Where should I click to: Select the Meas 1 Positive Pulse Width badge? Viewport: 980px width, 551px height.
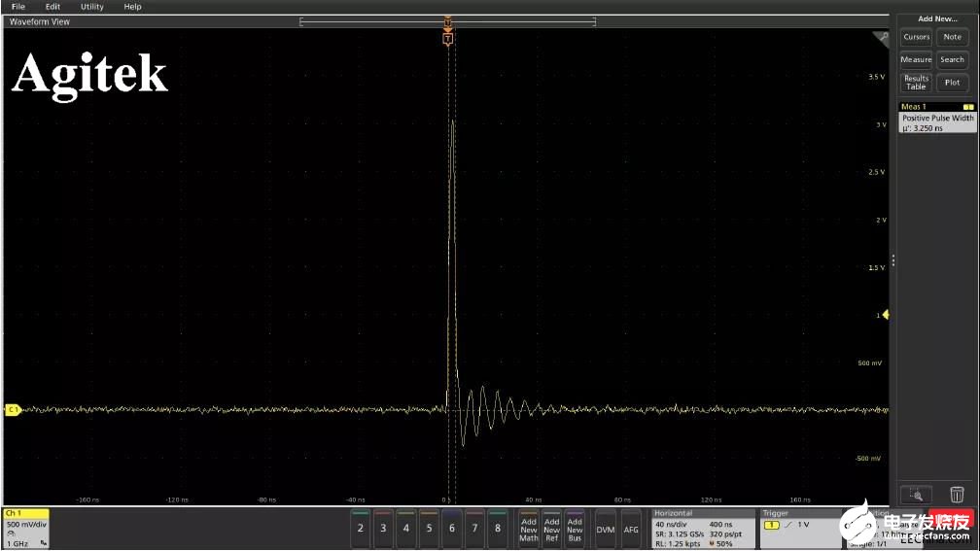[x=937, y=118]
